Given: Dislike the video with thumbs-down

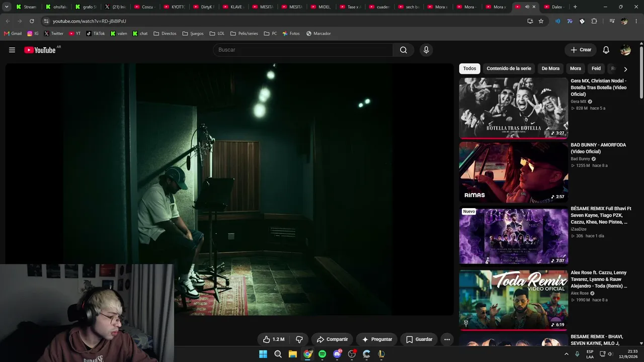Looking at the screenshot, I should click(x=299, y=339).
